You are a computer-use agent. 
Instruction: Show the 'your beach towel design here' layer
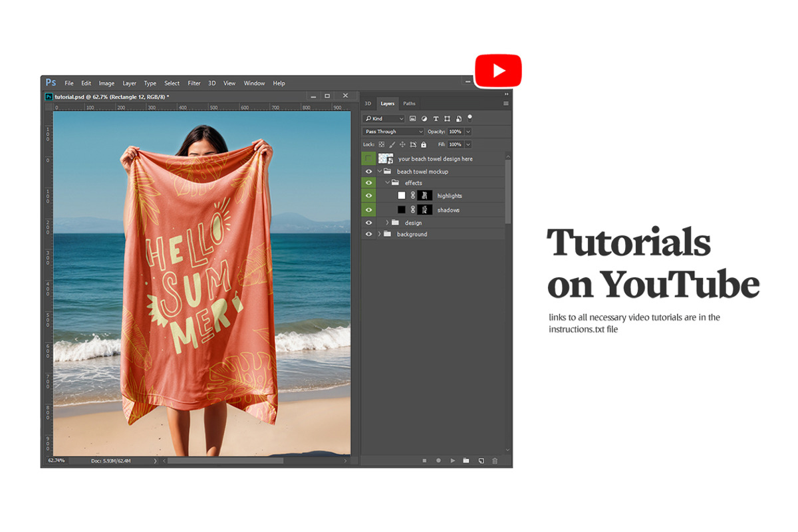368,158
